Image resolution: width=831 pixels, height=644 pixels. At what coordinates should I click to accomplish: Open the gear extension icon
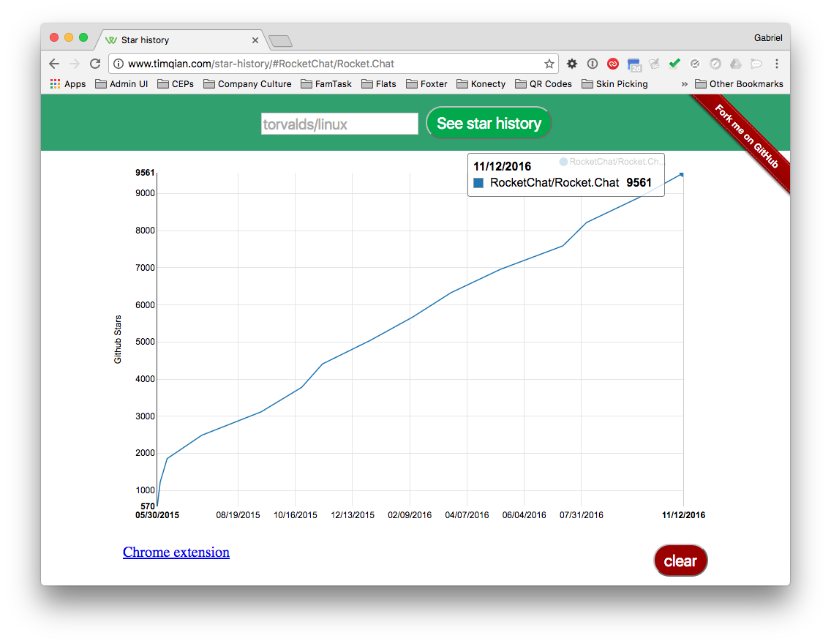[x=572, y=64]
